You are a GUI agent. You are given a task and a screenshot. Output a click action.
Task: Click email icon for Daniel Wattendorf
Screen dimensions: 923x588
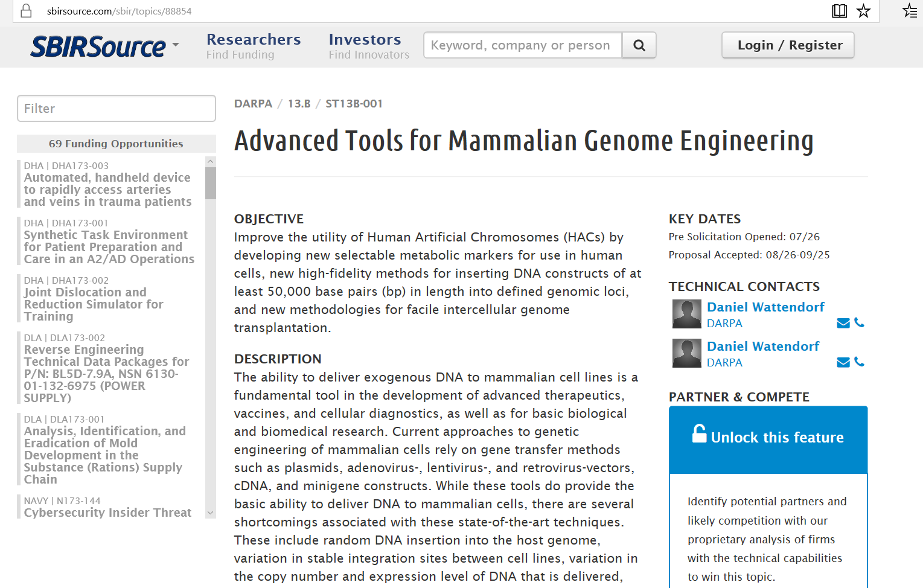point(843,323)
